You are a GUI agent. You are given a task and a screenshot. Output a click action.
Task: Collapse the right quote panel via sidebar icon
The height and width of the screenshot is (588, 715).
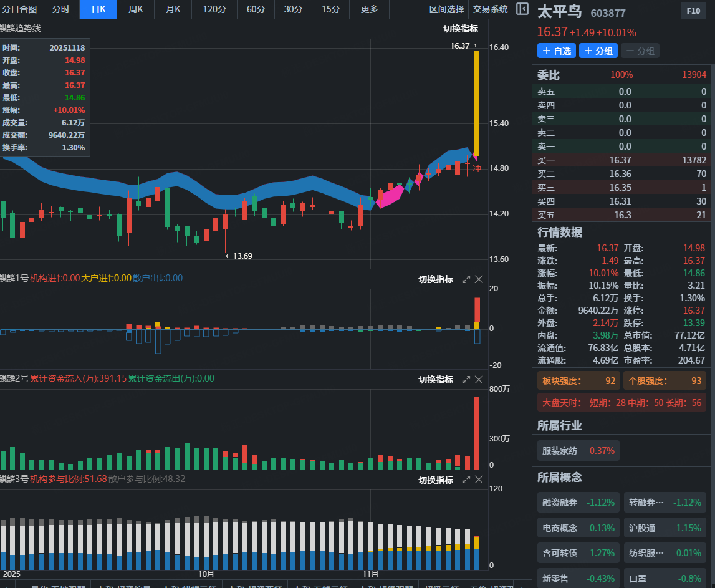(522, 9)
